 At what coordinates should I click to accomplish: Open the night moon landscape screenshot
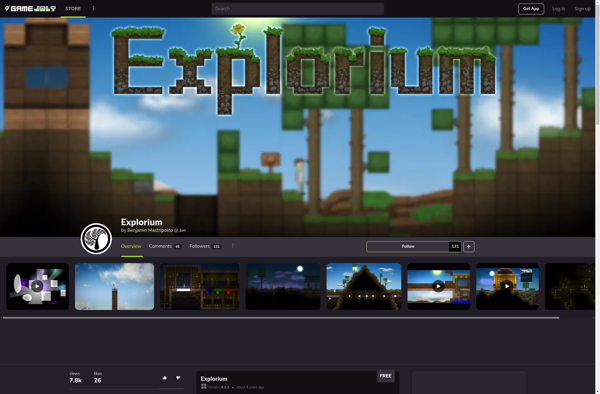point(283,286)
